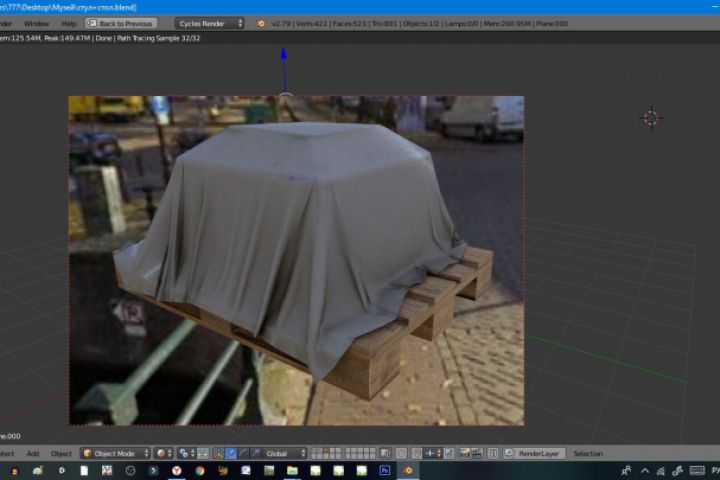Open the Object menu in 3D view header
The width and height of the screenshot is (720, 480).
61,453
